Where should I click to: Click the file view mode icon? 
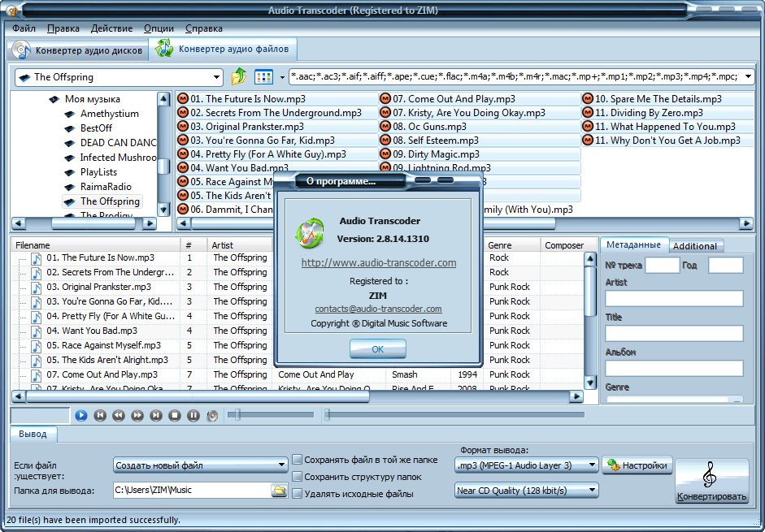click(263, 77)
